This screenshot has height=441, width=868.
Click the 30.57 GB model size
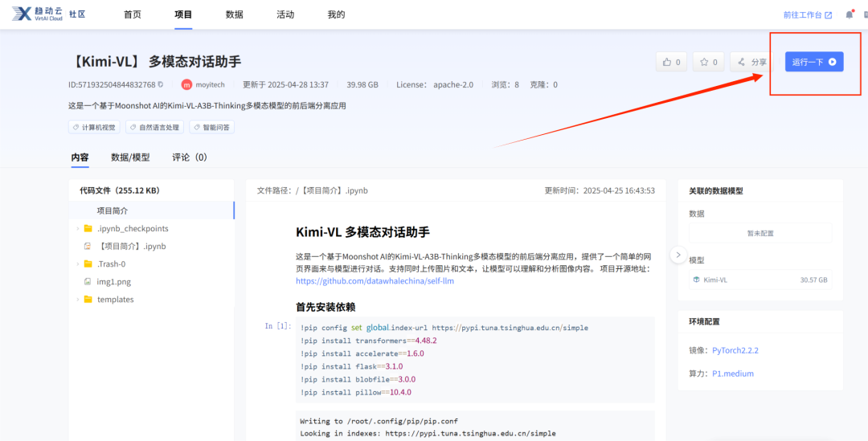point(813,280)
